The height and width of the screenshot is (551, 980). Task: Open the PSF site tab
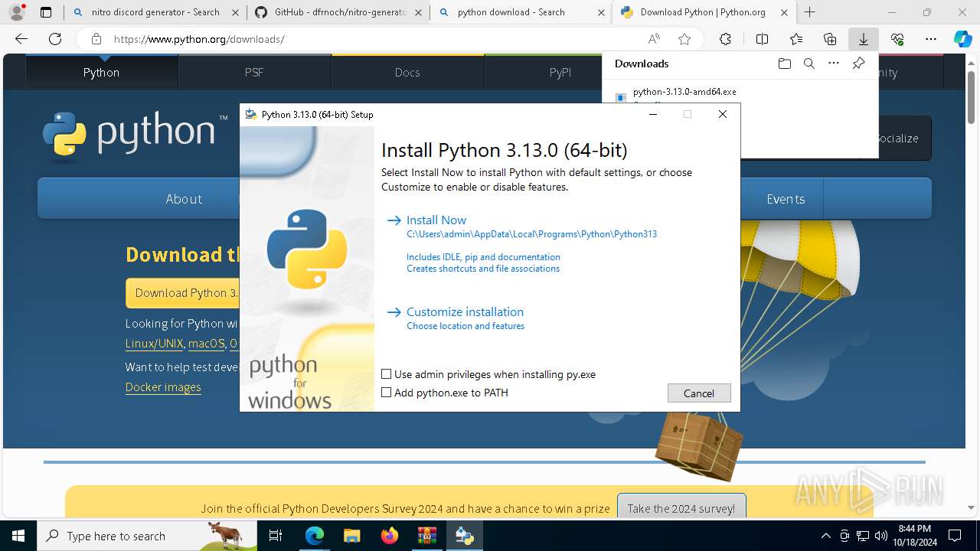tap(254, 72)
